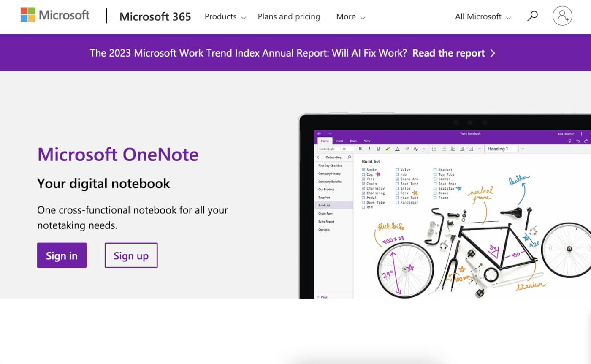Image resolution: width=591 pixels, height=364 pixels.
Task: Apply a numbered list
Action: (x=443, y=149)
